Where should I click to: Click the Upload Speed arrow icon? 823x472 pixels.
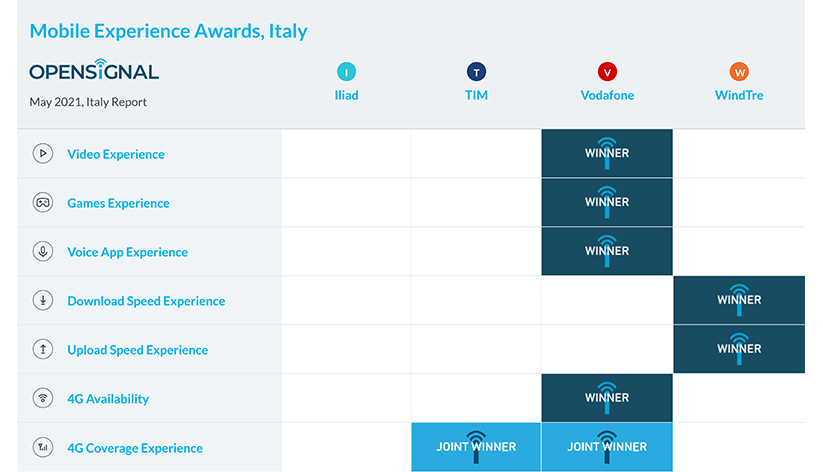coord(43,350)
